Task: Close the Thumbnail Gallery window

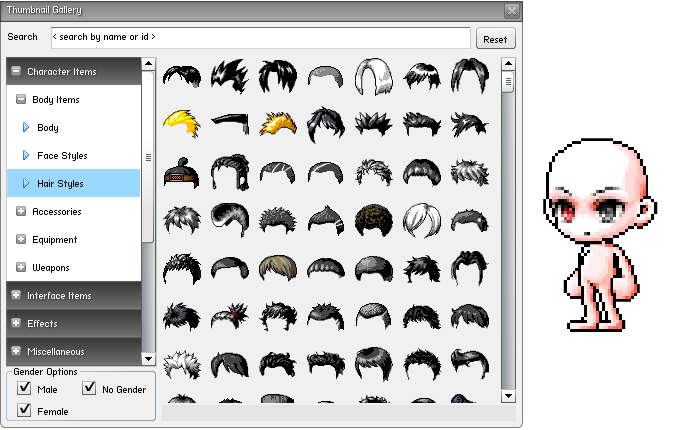Action: coord(511,10)
